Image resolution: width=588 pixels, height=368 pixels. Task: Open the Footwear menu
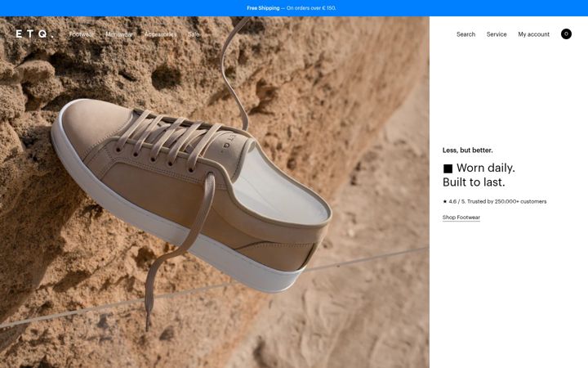point(82,34)
